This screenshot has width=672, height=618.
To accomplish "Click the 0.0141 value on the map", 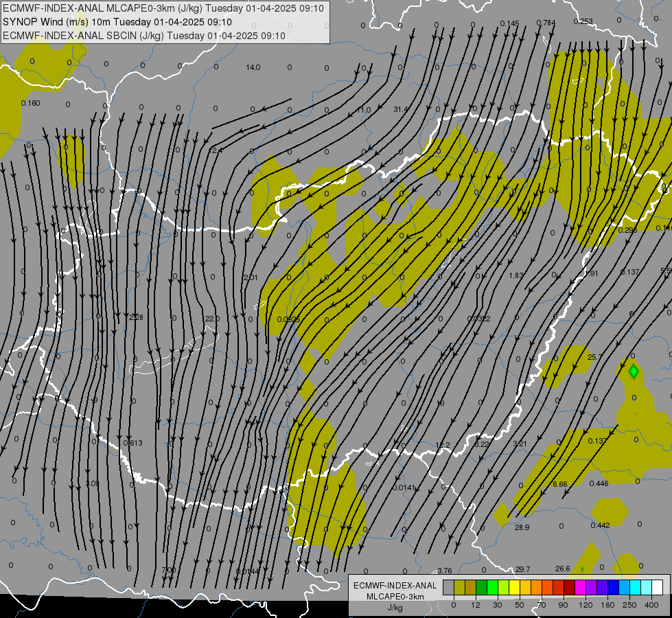I will tap(404, 488).
